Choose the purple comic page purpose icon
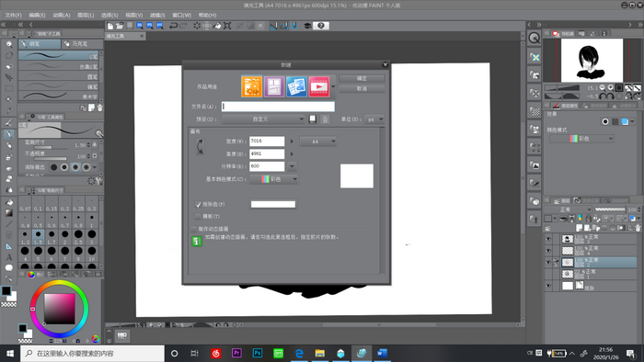 coord(274,86)
